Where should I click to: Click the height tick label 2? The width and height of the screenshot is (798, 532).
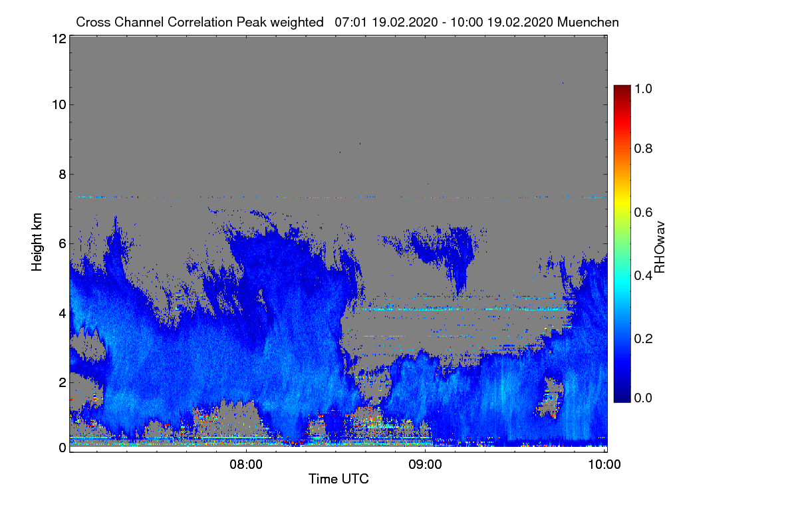pos(61,382)
